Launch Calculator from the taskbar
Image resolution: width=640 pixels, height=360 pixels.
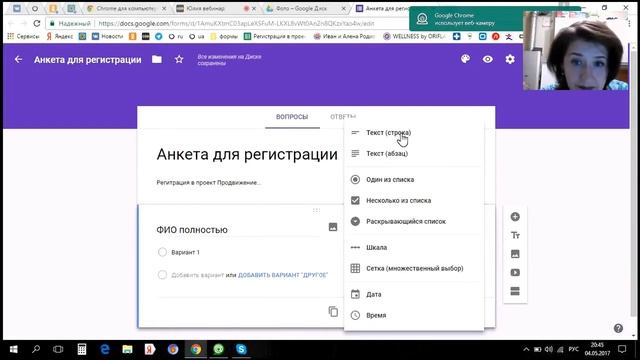point(82,349)
